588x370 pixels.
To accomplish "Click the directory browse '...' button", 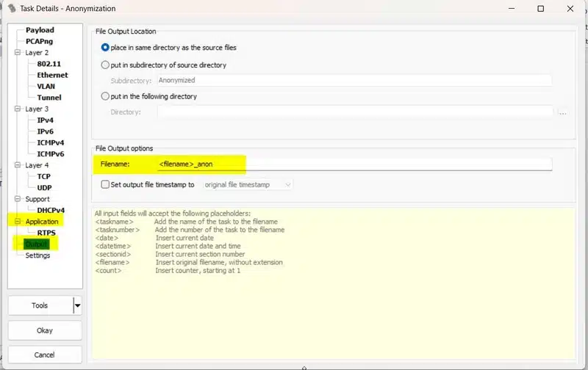I will pyautogui.click(x=562, y=112).
